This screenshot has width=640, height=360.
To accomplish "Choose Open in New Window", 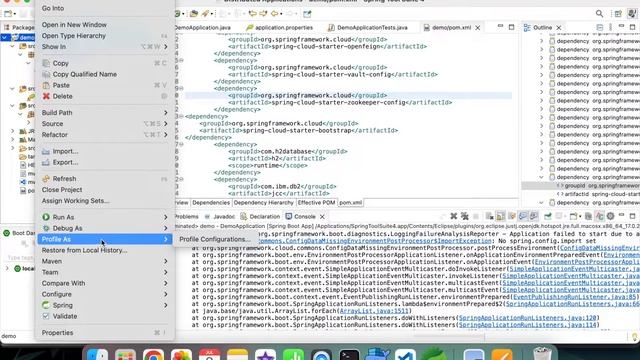I will (74, 24).
